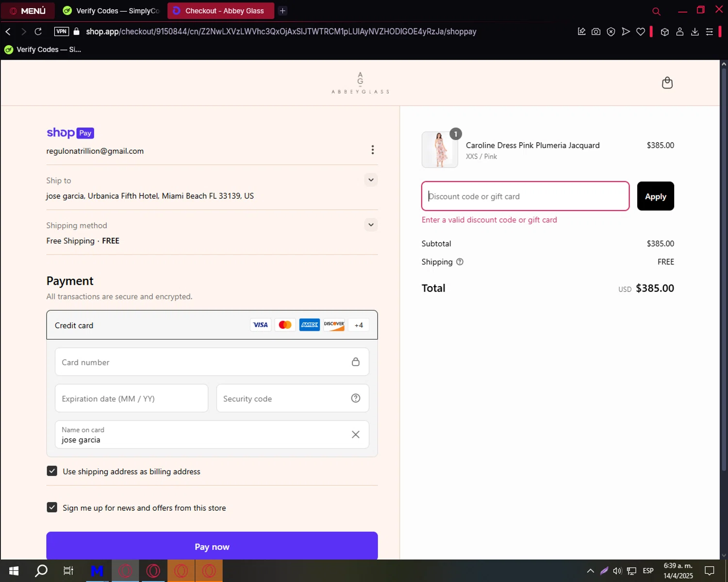
Task: Toggle the VPN badge in address bar
Action: 62,32
